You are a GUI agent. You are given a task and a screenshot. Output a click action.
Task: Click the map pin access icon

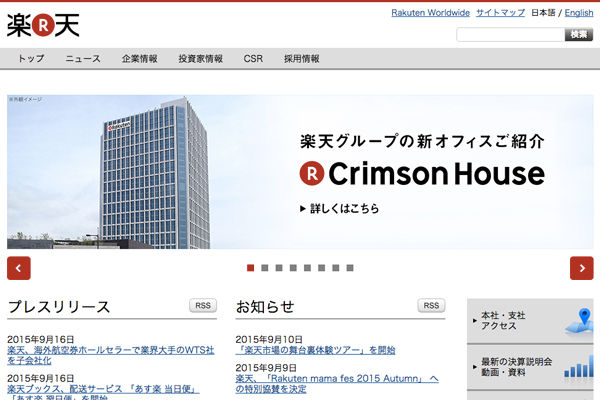pos(579,322)
